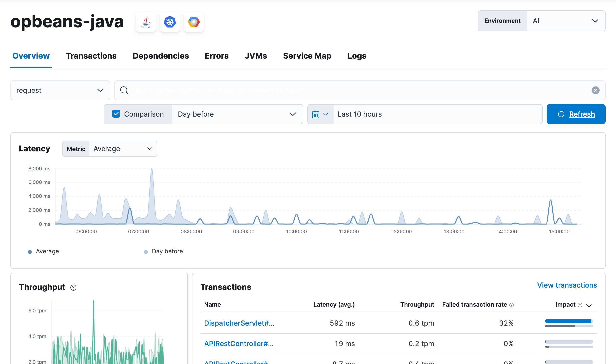This screenshot has width=616, height=364.
Task: Click the Google Cloud icon badge
Action: tap(194, 22)
